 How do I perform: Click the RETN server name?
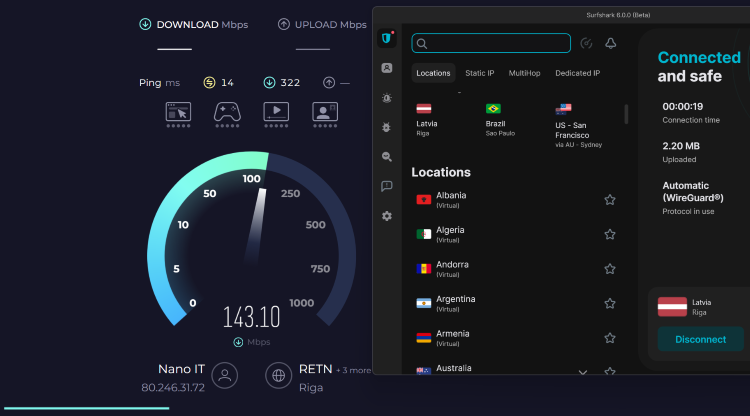(x=315, y=369)
